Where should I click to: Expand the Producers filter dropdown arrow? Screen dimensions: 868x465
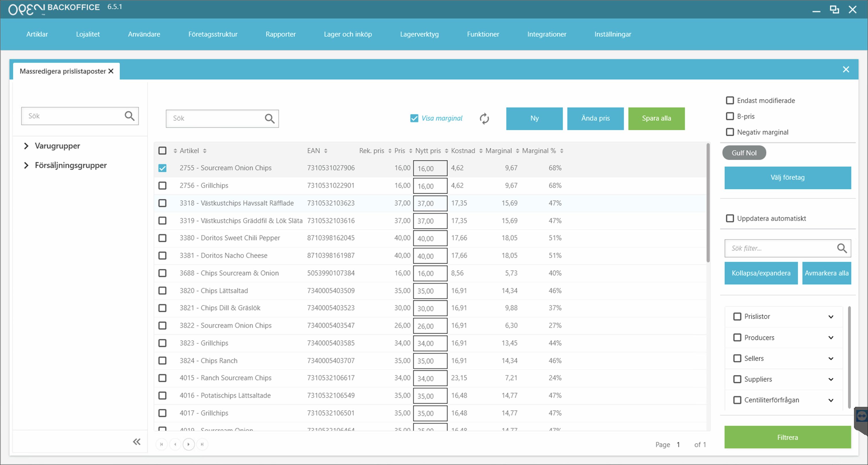tap(831, 338)
